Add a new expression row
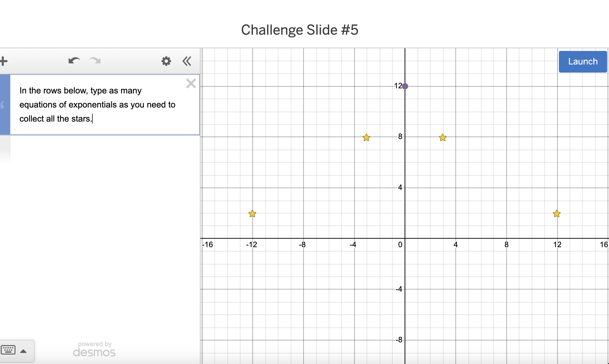The image size is (609, 364). point(4,61)
